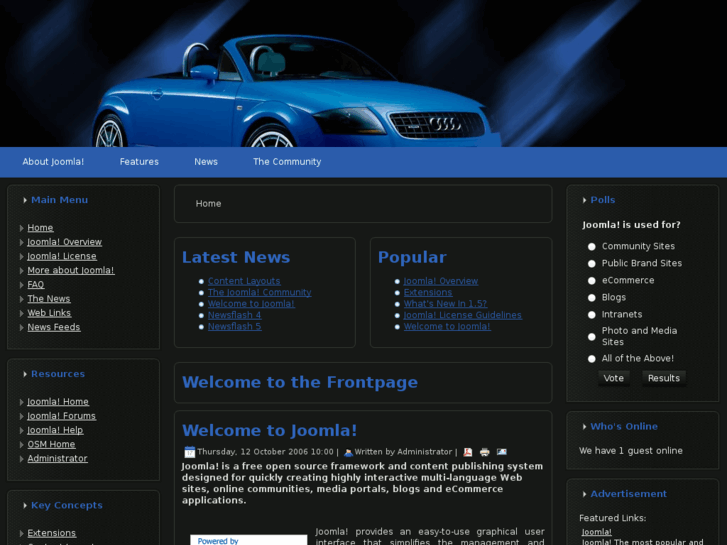Open Joomla! Overview in Popular list
Image resolution: width=727 pixels, height=545 pixels.
coord(441,281)
